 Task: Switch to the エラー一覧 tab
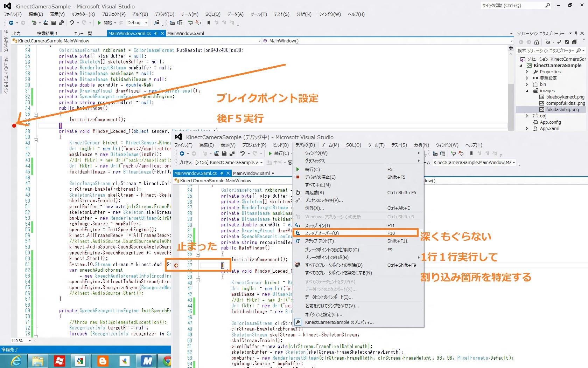coord(83,34)
